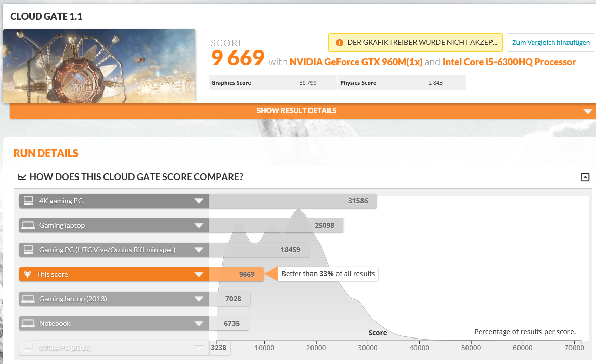This screenshot has width=596, height=364.
Task: Click the 50000 axis label on the chart
Action: point(471,348)
